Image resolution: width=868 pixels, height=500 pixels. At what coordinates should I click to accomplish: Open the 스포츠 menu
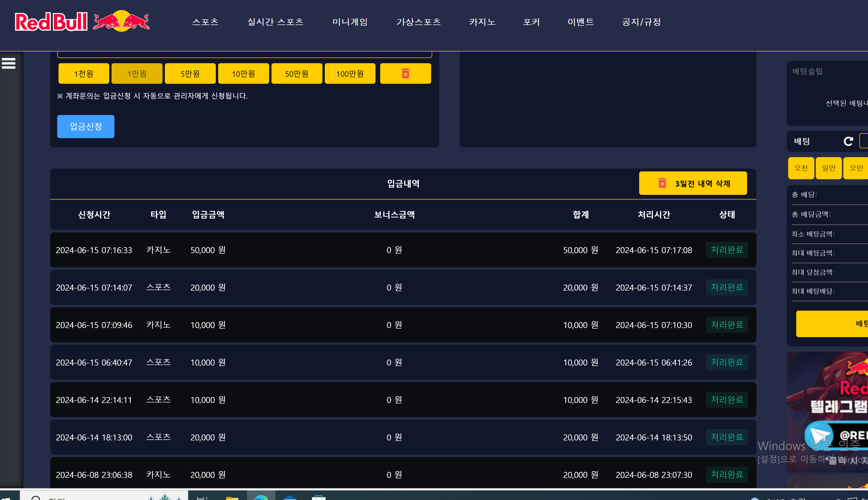point(205,22)
